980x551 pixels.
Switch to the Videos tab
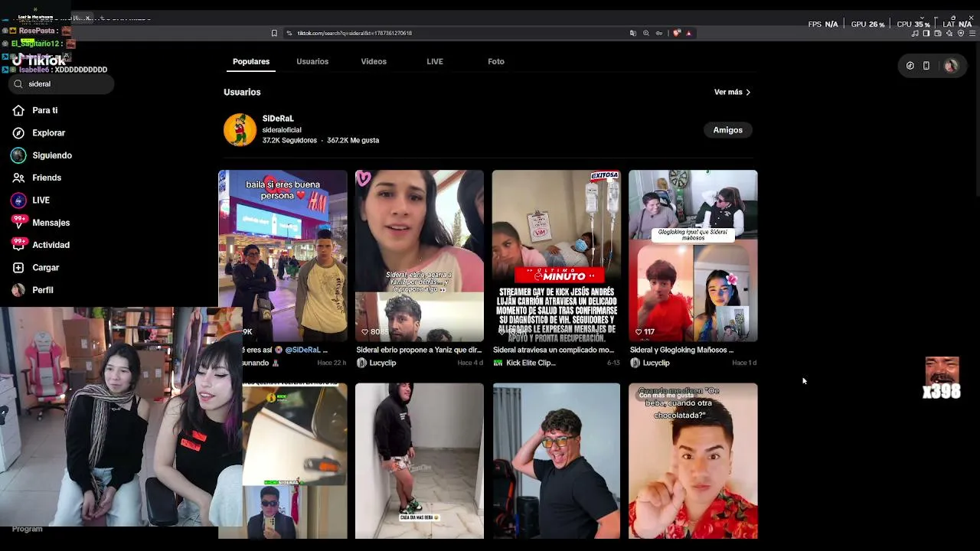[374, 61]
